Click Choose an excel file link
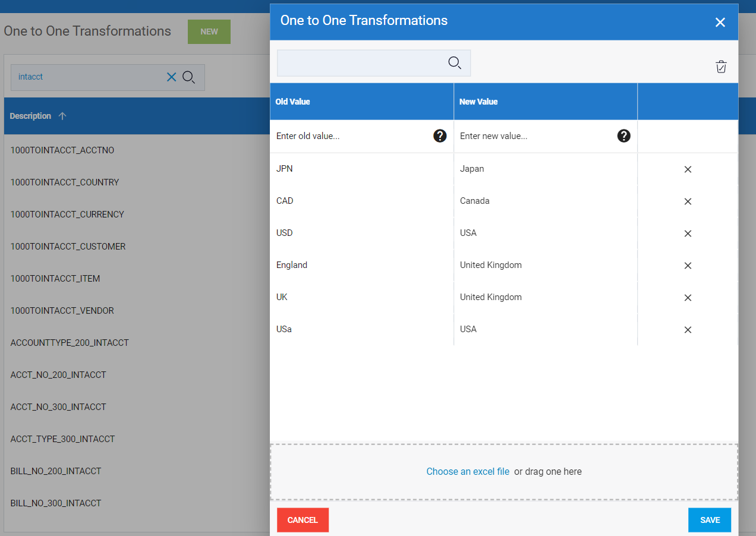 pos(468,471)
